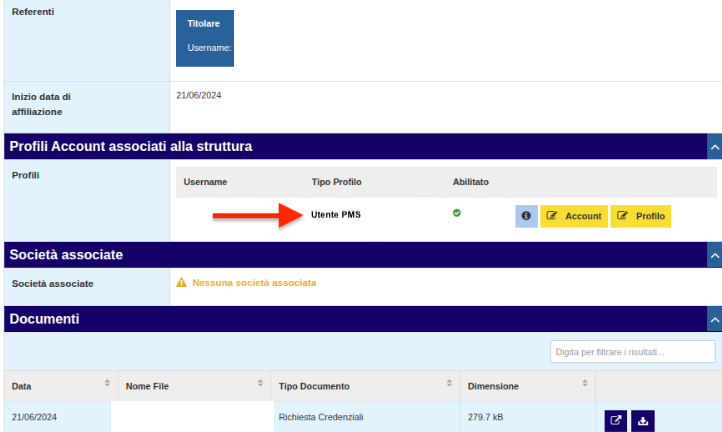Sort documents by the Nome File arrows

click(260, 384)
